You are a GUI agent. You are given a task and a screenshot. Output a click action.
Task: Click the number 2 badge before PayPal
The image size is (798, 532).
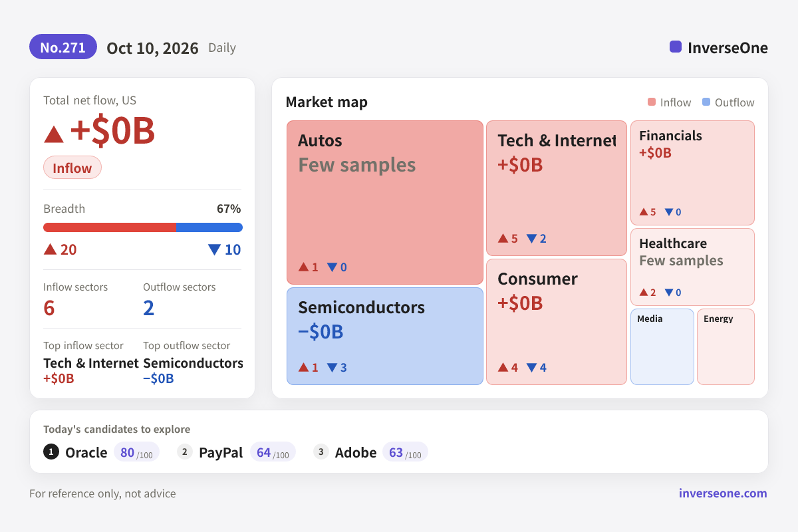(185, 452)
